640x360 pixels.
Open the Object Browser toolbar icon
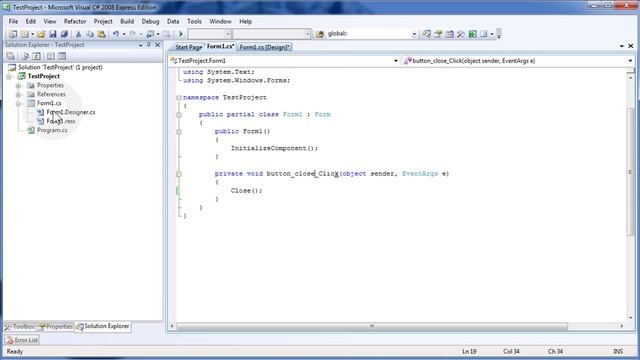click(449, 34)
